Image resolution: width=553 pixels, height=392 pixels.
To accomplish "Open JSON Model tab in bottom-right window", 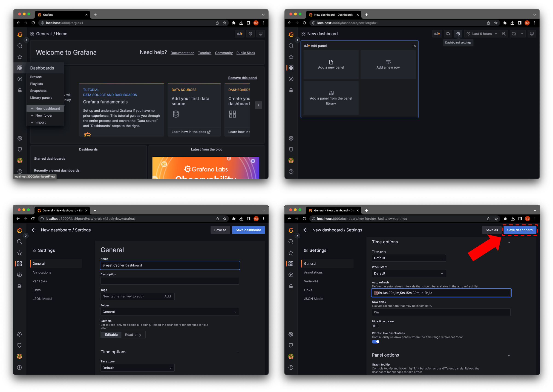I will coord(314,299).
